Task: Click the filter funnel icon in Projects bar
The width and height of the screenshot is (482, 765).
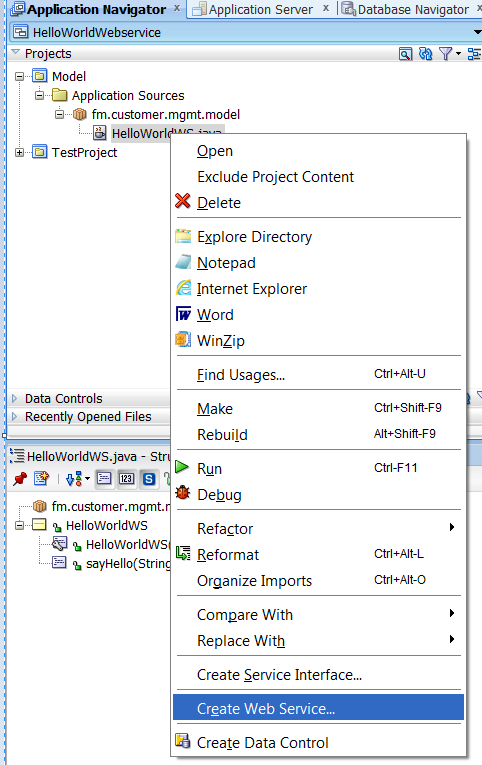Action: [x=445, y=54]
